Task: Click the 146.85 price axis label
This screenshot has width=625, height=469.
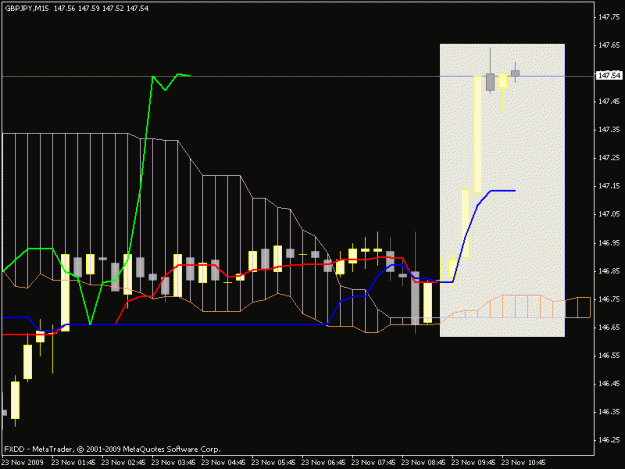Action: (x=609, y=271)
